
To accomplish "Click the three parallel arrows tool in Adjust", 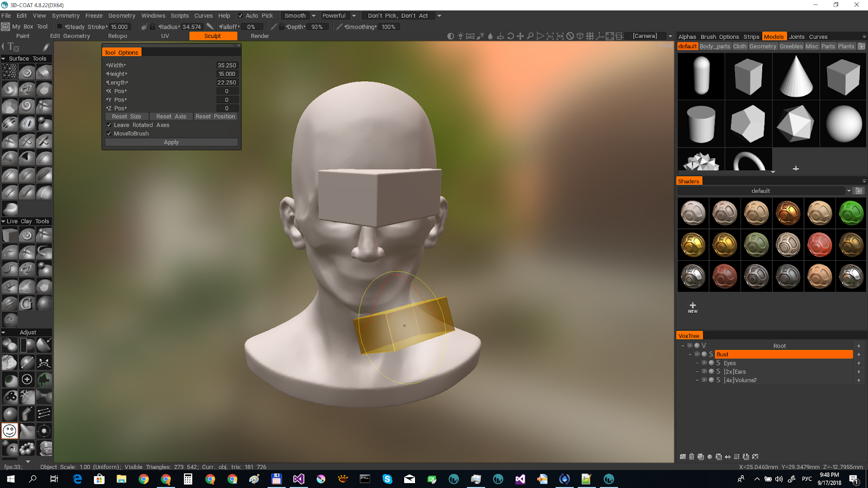I will click(44, 414).
